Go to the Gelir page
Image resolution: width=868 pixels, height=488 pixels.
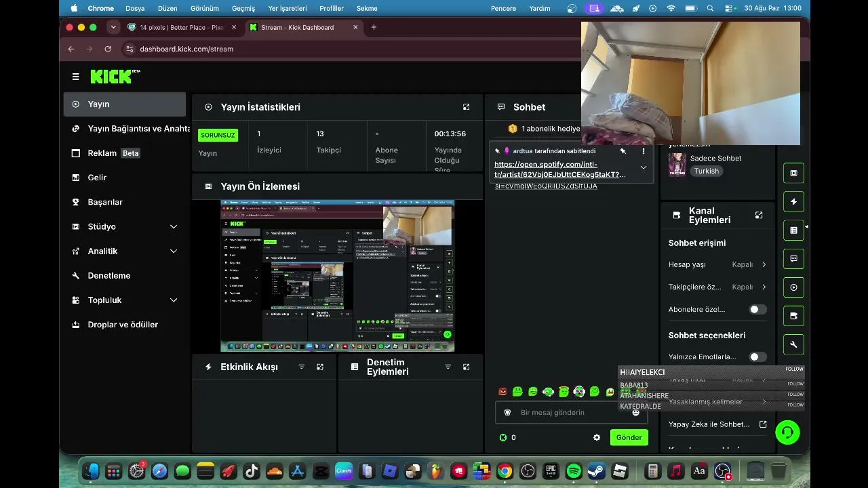click(125, 178)
